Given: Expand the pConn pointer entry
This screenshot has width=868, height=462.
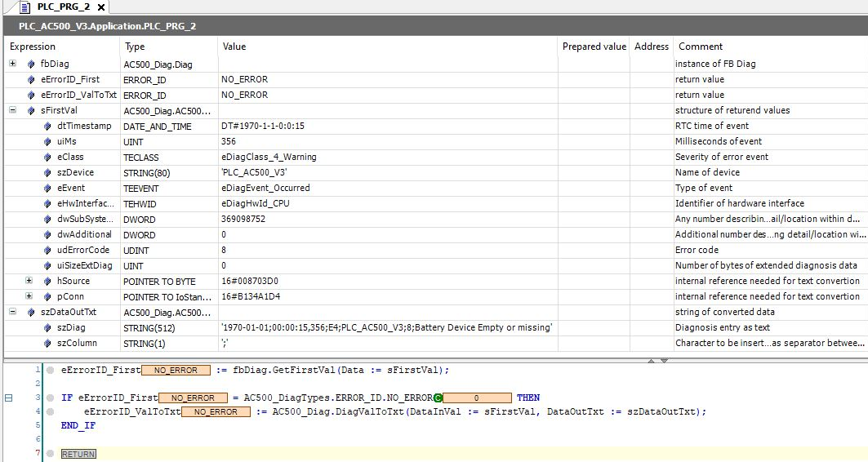Looking at the screenshot, I should coord(29,296).
